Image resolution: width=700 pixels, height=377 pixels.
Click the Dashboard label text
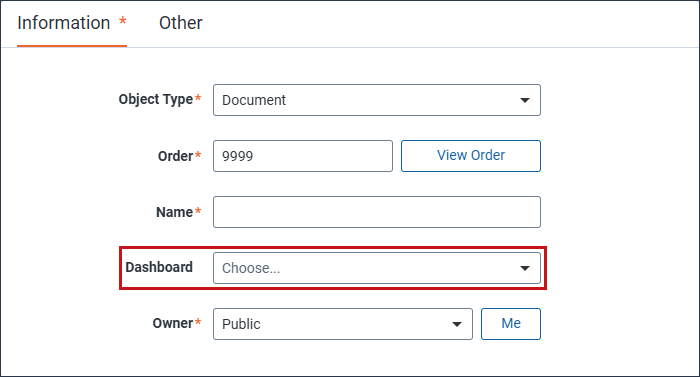[x=159, y=267]
